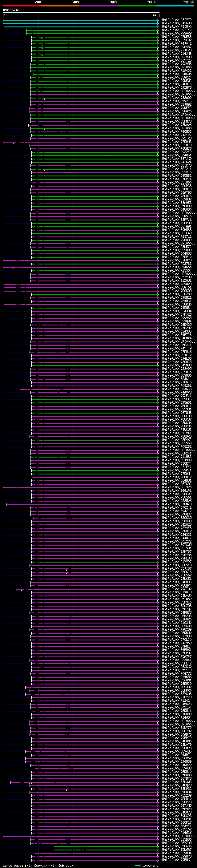Click label UniRef100_P32289

coord(177,796)
